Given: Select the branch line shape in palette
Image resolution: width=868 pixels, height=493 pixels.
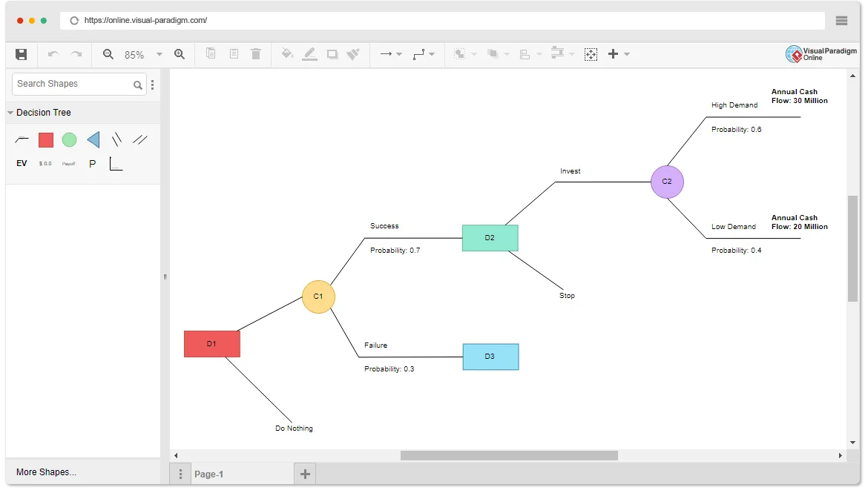Looking at the screenshot, I should click(x=22, y=139).
